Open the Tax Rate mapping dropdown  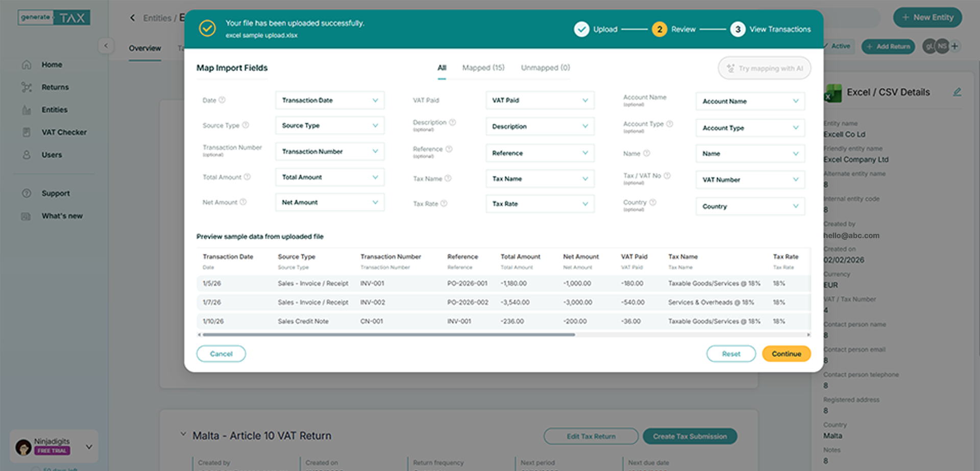click(540, 204)
